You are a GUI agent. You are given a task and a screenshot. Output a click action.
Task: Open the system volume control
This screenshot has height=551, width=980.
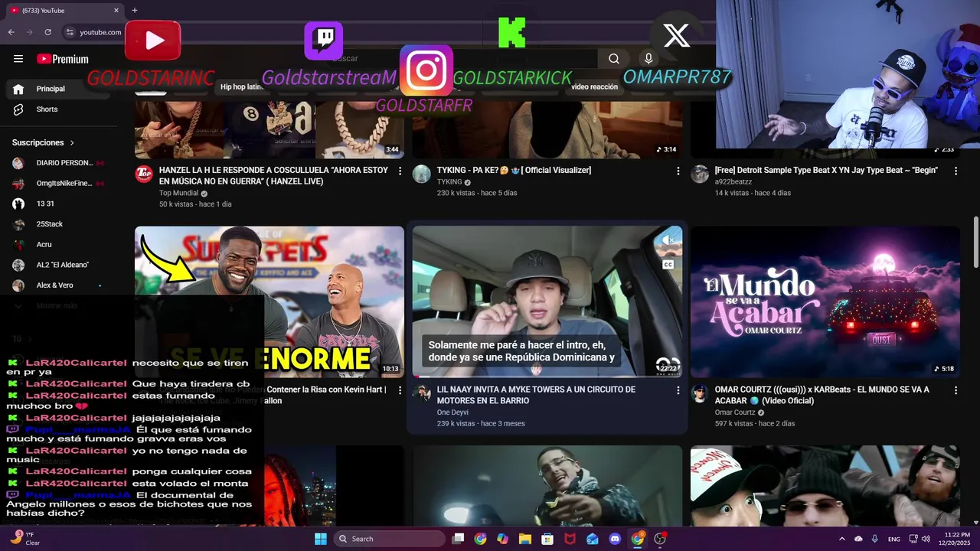tap(925, 539)
